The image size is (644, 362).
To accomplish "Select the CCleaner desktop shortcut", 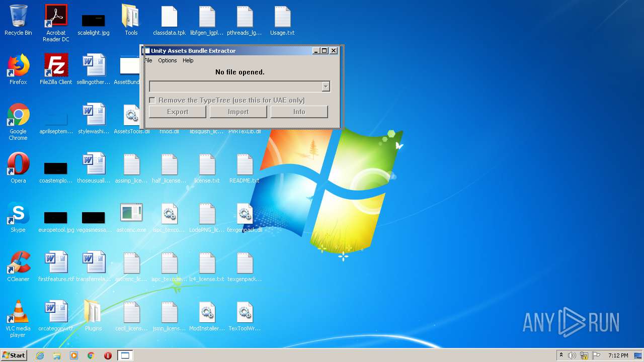I will (x=18, y=266).
